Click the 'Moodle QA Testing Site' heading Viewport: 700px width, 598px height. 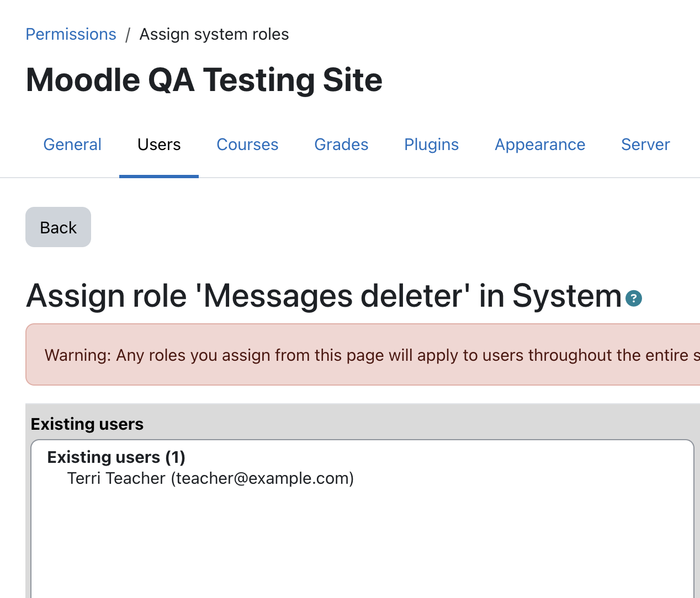(x=204, y=80)
